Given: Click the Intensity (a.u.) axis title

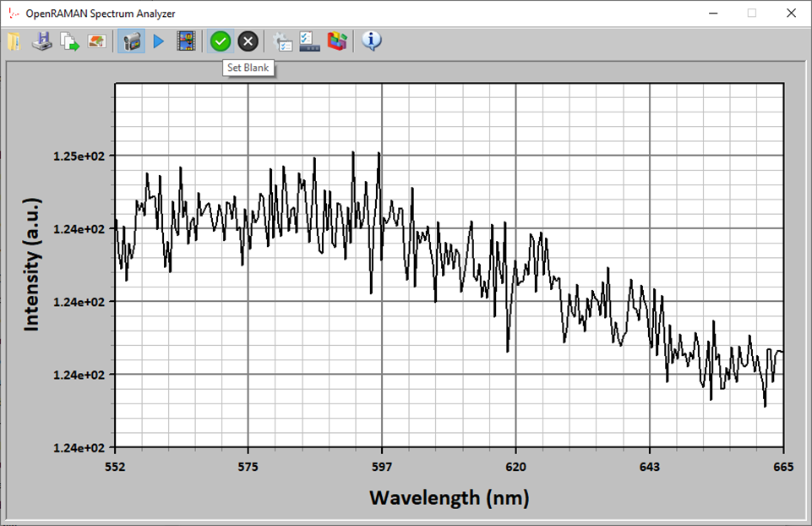Looking at the screenshot, I should click(x=31, y=264).
